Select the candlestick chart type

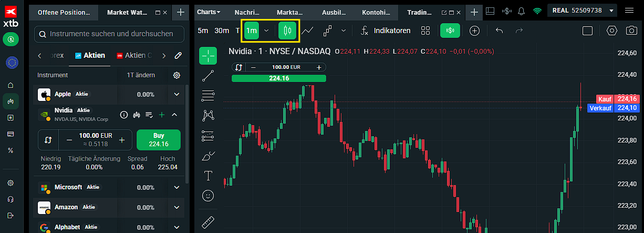286,31
